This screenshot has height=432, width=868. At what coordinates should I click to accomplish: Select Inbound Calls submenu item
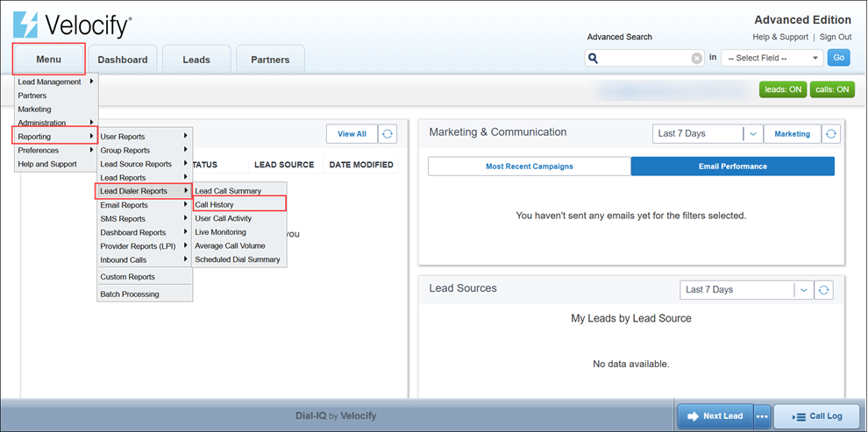145,260
